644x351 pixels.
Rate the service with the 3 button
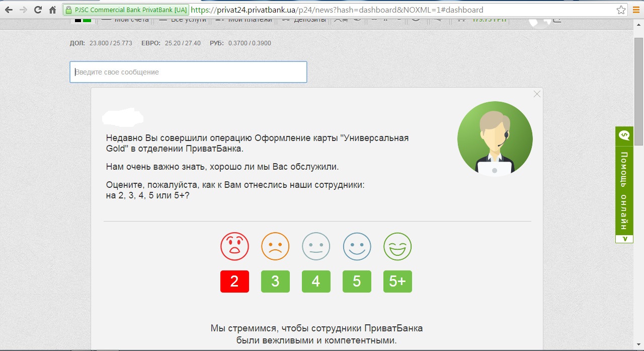[275, 281]
